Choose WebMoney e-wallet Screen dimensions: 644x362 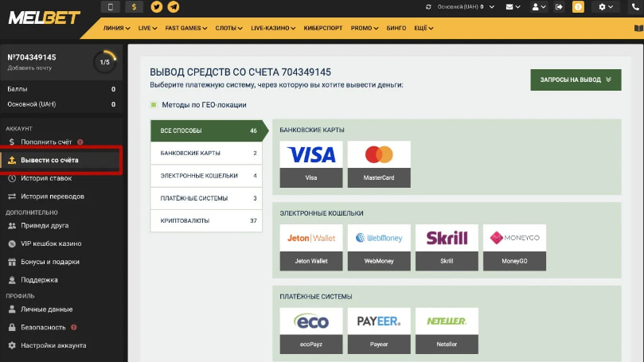tap(379, 247)
